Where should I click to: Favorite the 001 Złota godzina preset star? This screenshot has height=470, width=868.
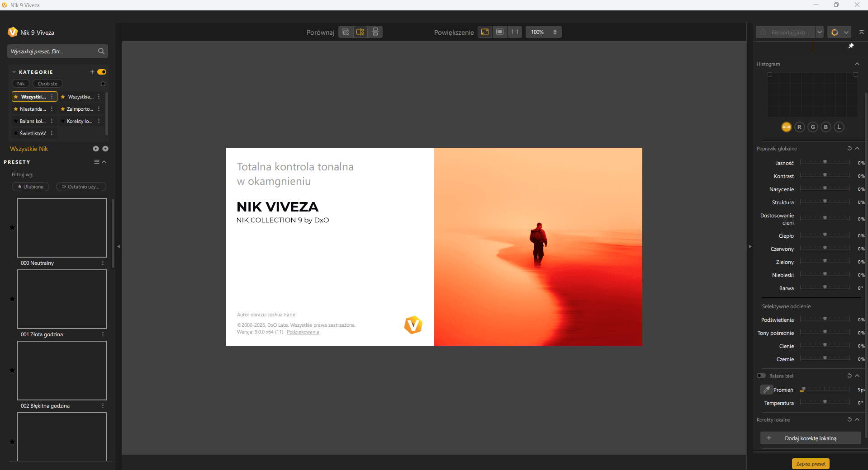click(12, 299)
